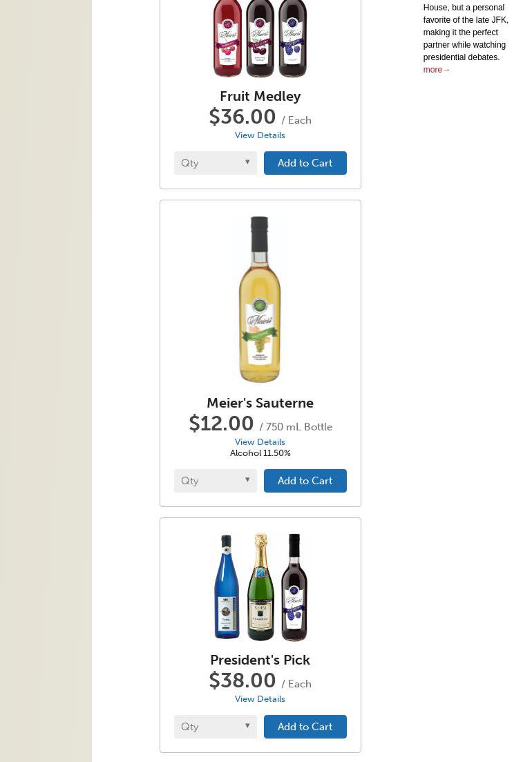Image resolution: width=532 pixels, height=762 pixels.
Task: View Details link under Fruit Medley
Action: (260, 135)
